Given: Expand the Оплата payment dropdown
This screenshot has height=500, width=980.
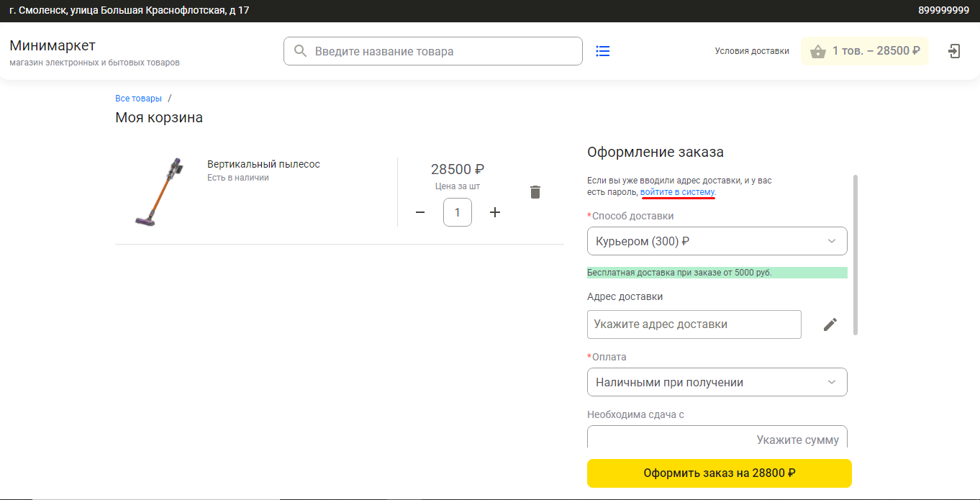Looking at the screenshot, I should coord(717,382).
